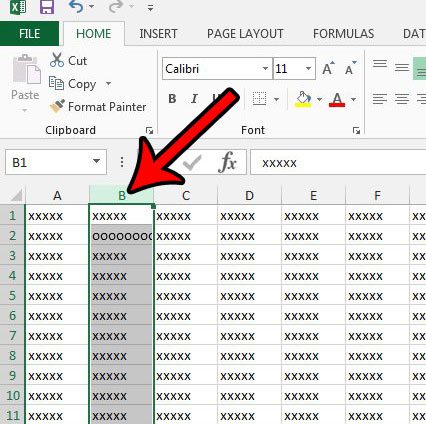Open the Font Color dropdown arrow
The height and width of the screenshot is (424, 426).
(353, 99)
